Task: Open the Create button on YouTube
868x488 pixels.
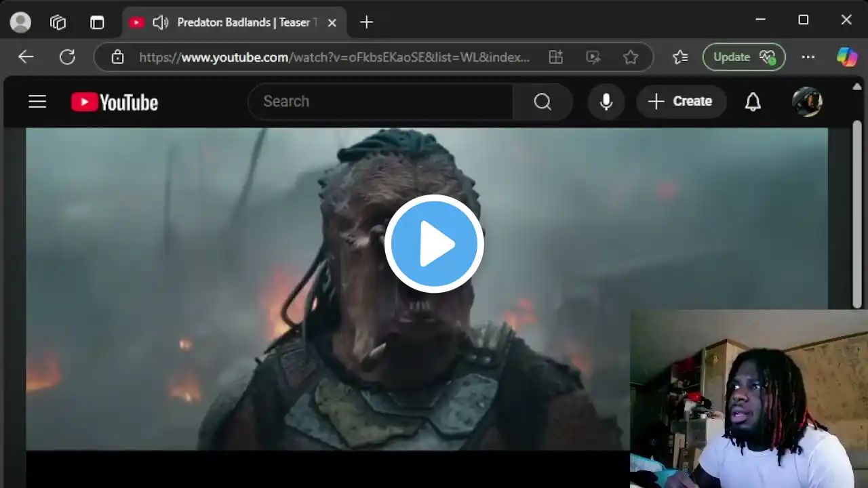Action: click(x=680, y=102)
